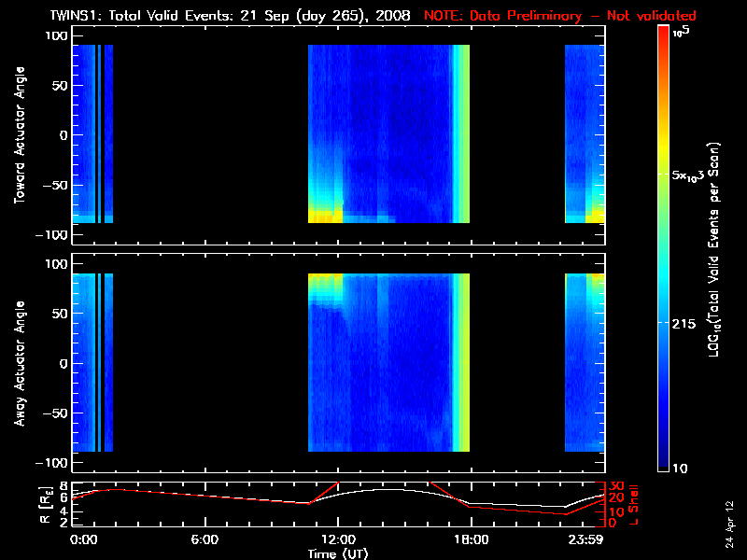Click the dark blue bottom of the color bar

664,462
